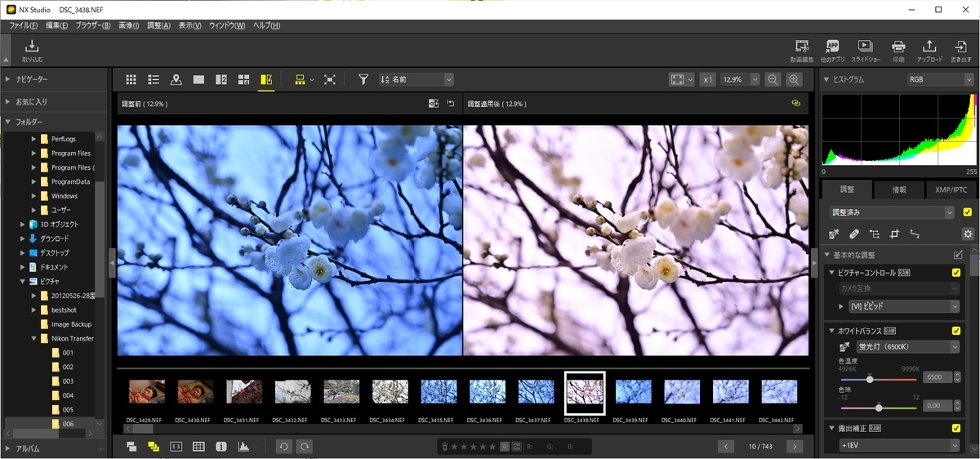
Task: Select the crop tool icon
Action: 894,234
